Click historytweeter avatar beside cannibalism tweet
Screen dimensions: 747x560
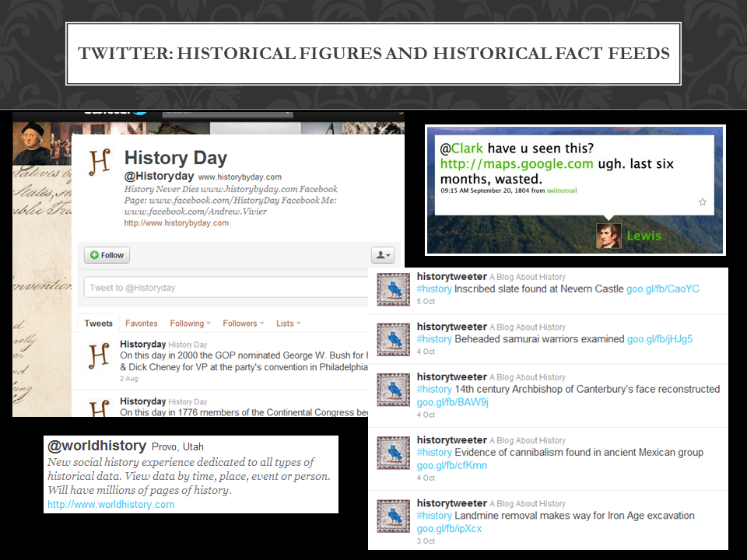tap(393, 453)
